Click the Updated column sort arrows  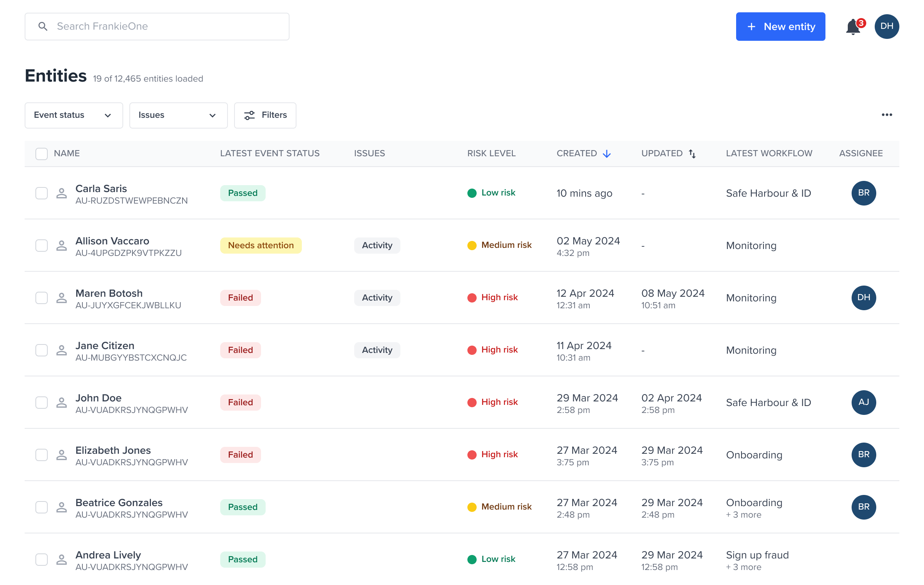(692, 154)
